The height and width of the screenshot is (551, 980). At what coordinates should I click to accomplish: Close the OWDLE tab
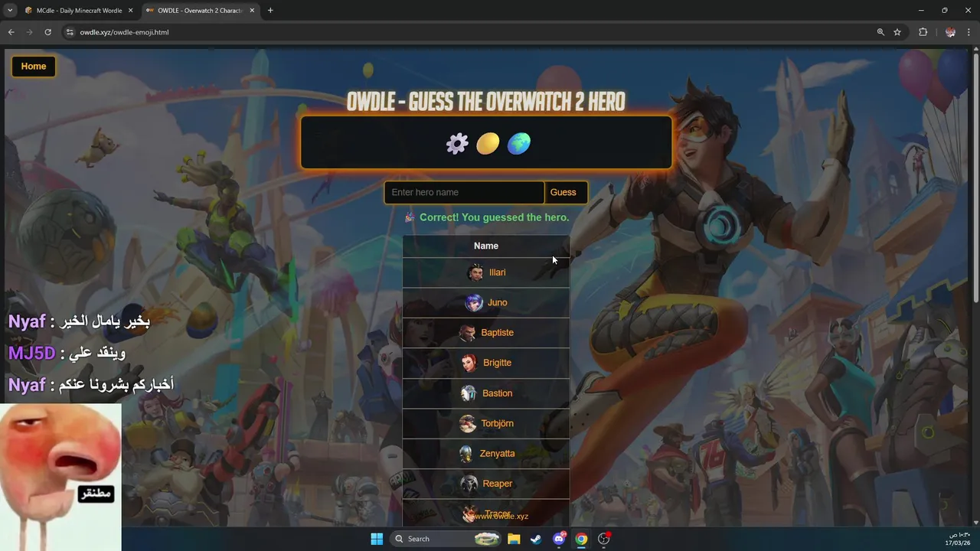coord(252,11)
